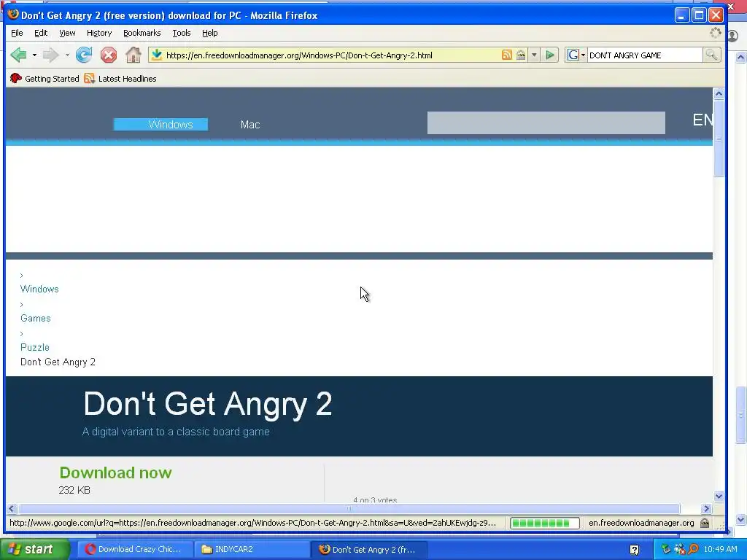Click the 232 KB file size text
747x560 pixels.
coord(74,490)
